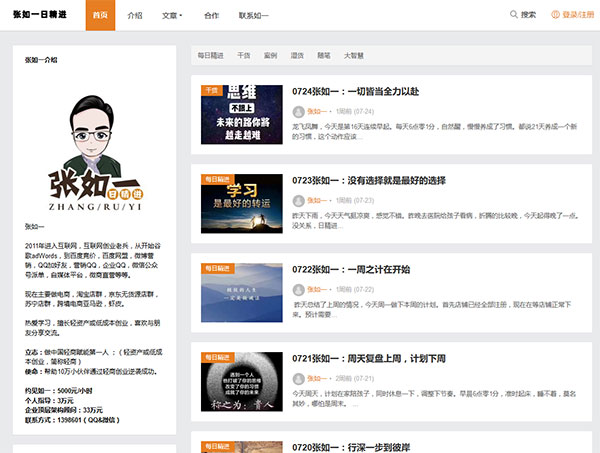Click the 张如一日精进 site logo
This screenshot has width=600, height=453.
[40, 15]
